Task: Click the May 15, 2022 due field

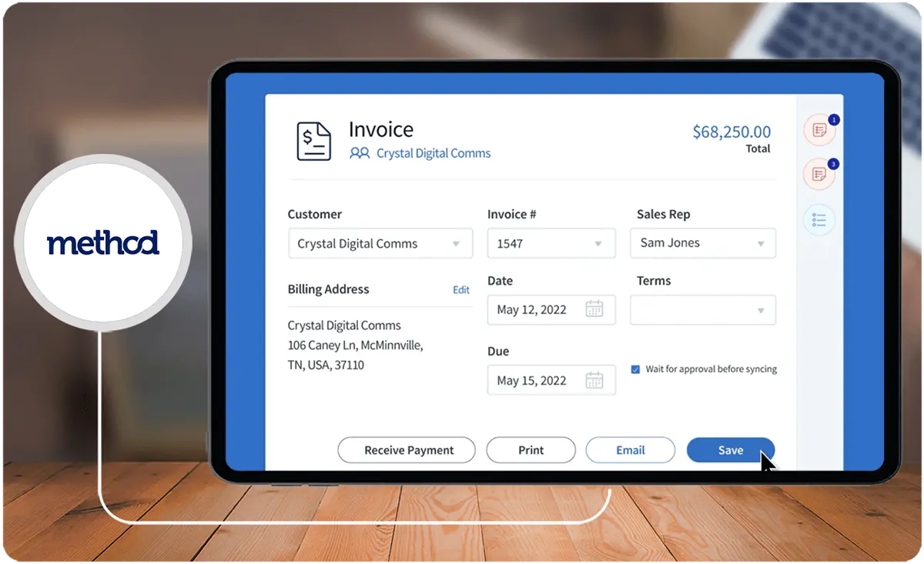Action: (x=551, y=380)
